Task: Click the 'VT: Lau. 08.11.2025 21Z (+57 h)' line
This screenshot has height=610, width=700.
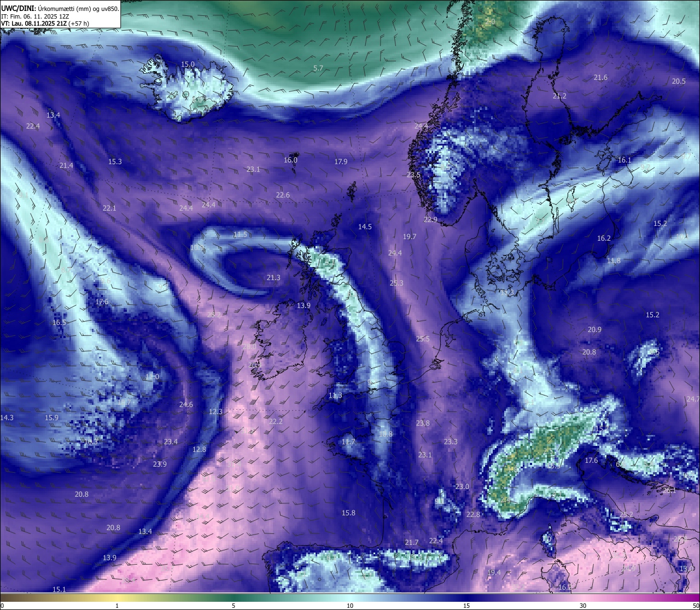Action: point(45,24)
